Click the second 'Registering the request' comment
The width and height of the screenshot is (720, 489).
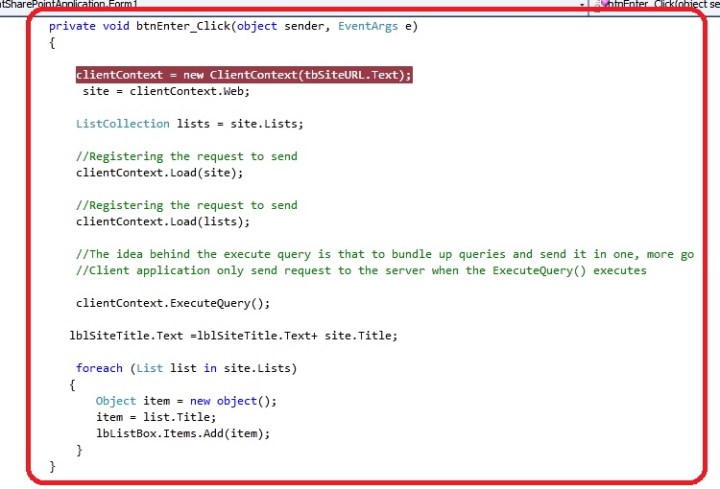click(186, 205)
